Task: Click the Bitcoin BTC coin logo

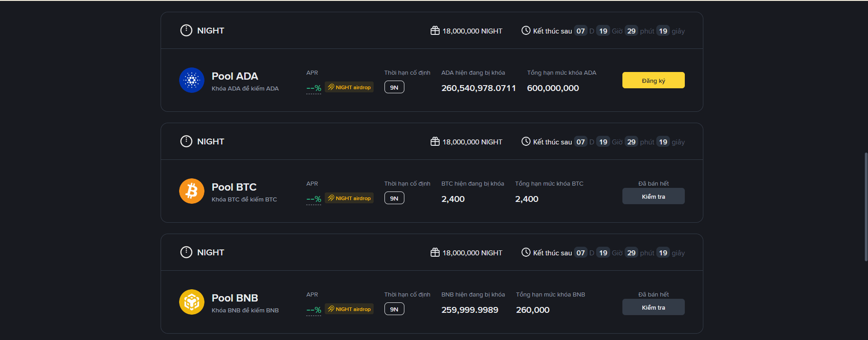Action: 192,191
